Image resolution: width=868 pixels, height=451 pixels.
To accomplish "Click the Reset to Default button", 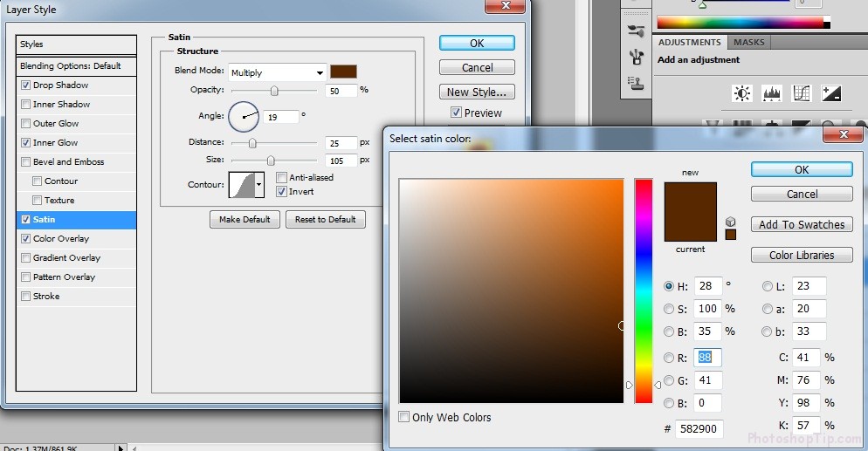I will tap(326, 220).
